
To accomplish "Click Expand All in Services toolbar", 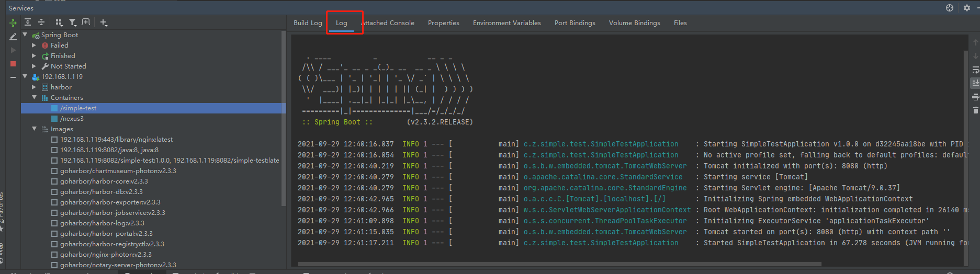I will pyautogui.click(x=28, y=22).
